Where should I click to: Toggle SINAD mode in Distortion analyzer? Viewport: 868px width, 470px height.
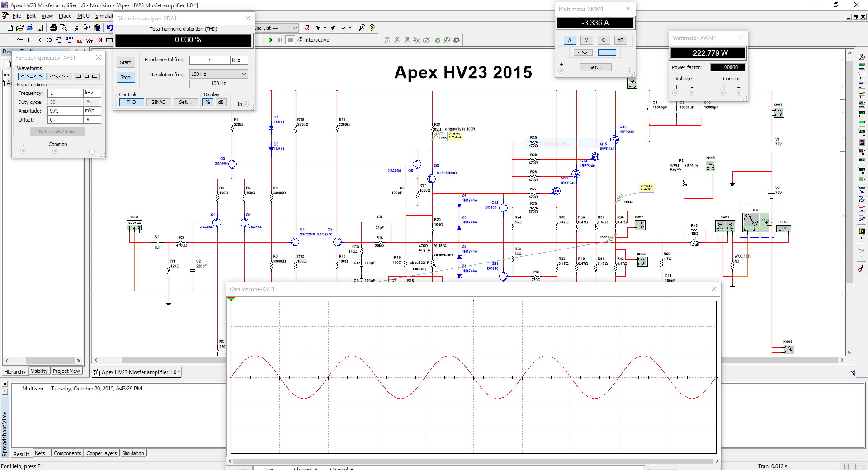pos(158,102)
